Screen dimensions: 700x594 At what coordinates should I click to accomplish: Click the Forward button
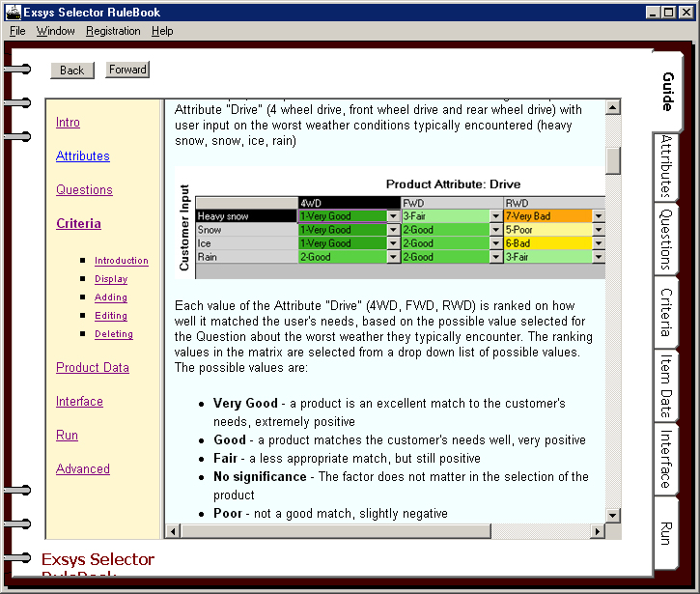127,70
